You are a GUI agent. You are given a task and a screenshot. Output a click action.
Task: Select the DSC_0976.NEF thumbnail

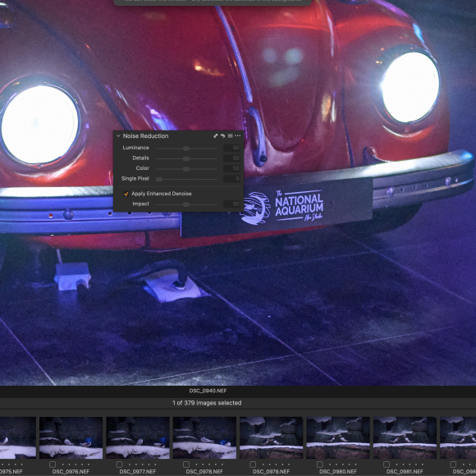click(71, 437)
